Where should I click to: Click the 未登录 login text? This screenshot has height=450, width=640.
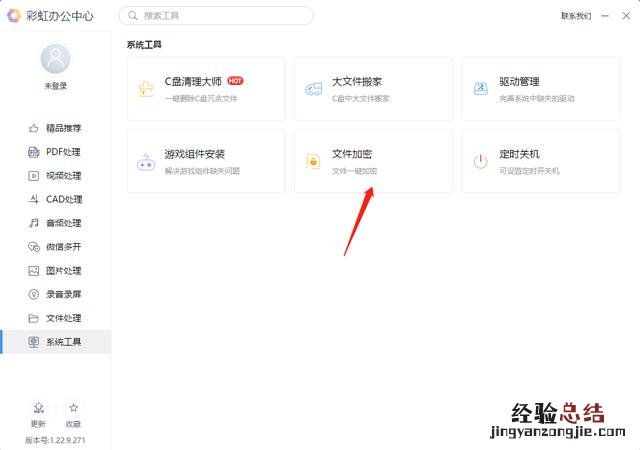[x=56, y=86]
